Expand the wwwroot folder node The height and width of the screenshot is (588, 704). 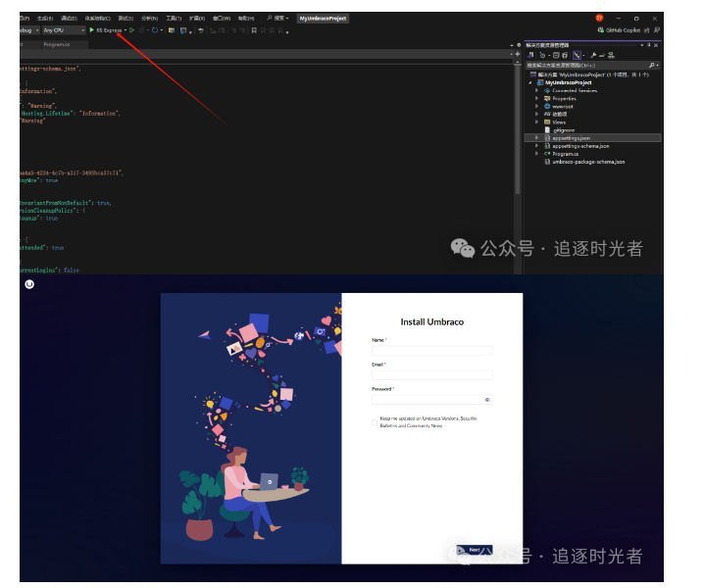(x=536, y=107)
